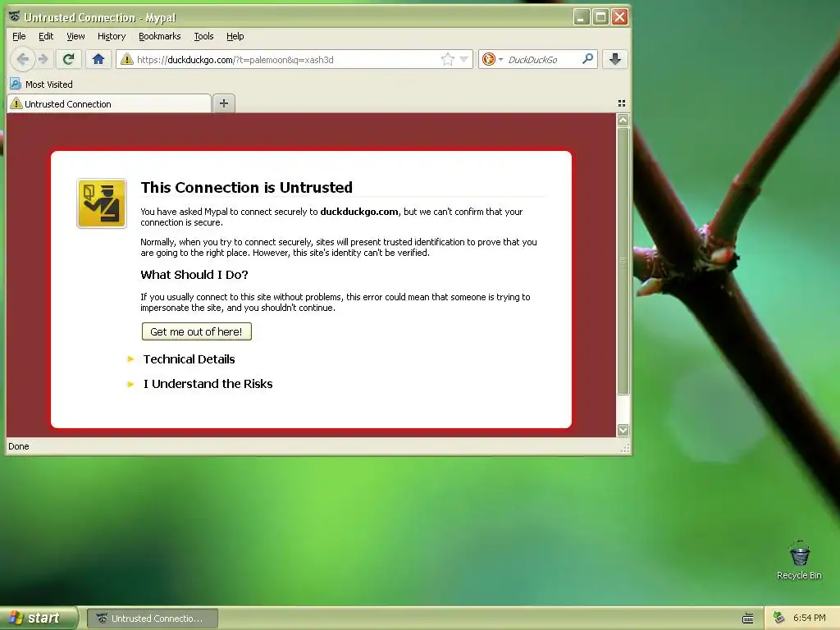Screen dimensions: 840x630
Task: Close the Mypal window
Action: [620, 17]
